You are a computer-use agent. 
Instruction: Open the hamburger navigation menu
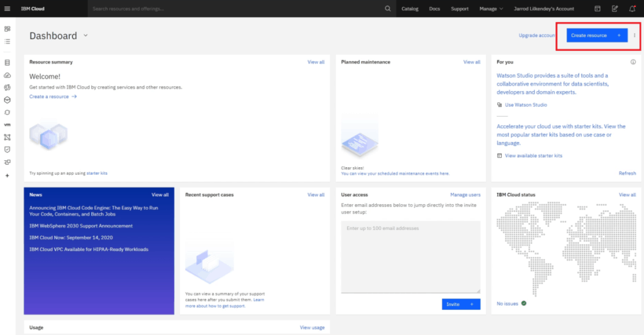pos(8,9)
